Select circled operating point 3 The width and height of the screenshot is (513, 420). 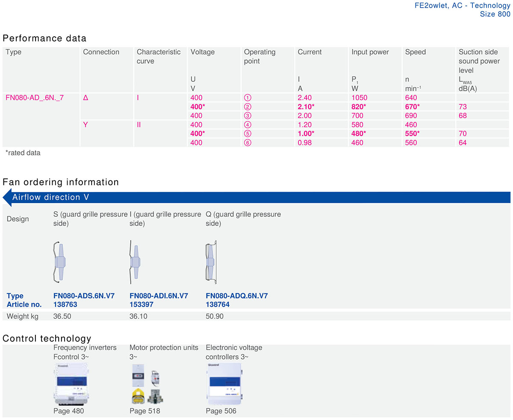point(247,115)
